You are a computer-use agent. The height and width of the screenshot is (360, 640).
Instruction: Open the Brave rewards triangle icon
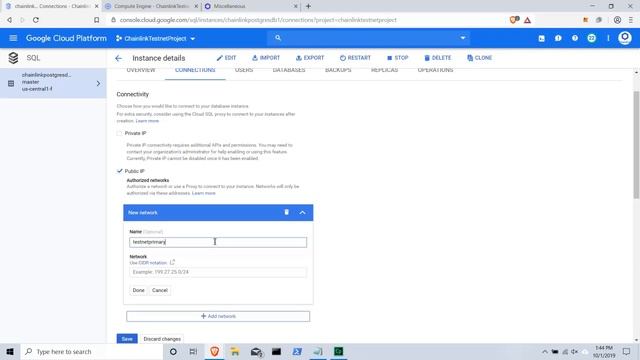pyautogui.click(x=527, y=20)
